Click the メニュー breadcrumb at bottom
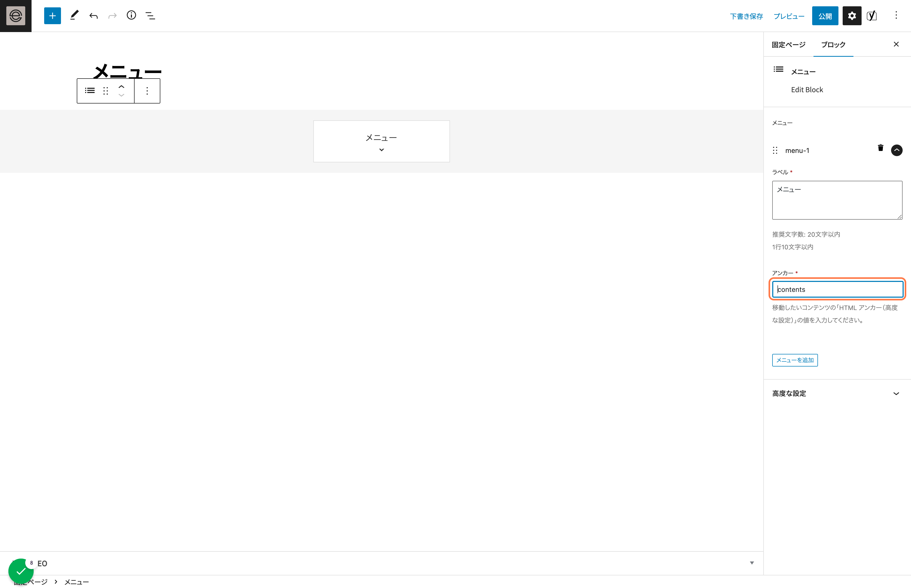Screen dimensions: 911x588 tap(76, 582)
